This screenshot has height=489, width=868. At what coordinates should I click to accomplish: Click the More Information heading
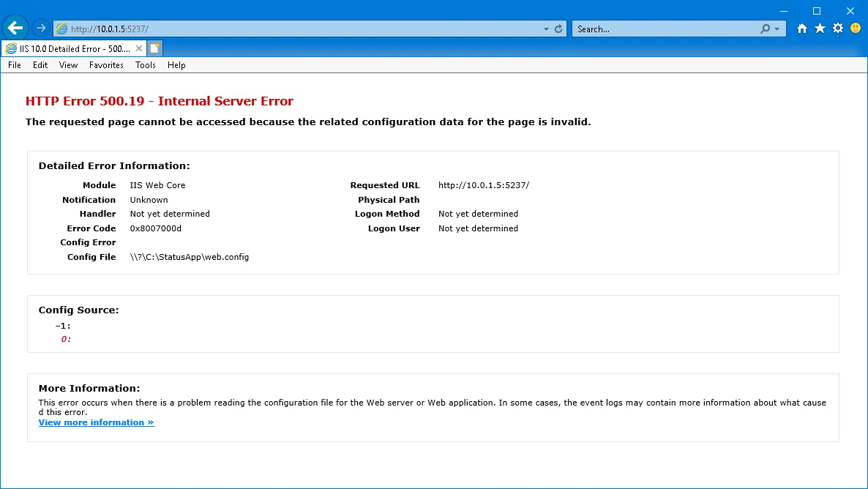(89, 388)
